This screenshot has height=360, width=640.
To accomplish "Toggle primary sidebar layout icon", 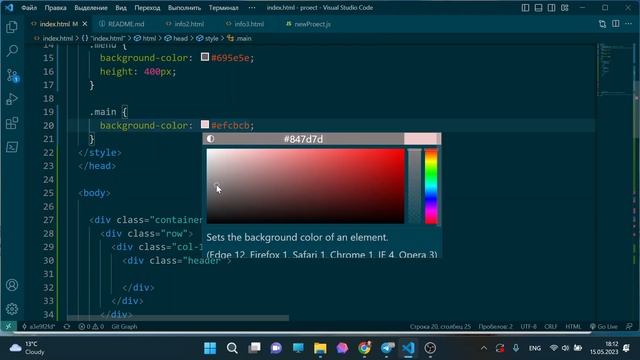I will click(x=525, y=8).
